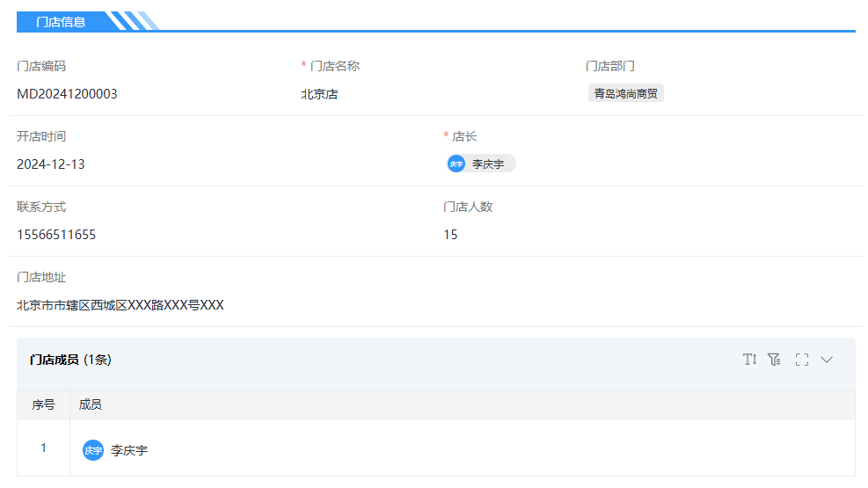Click 李庆宇 avatar in the 店长 field
This screenshot has width=868, height=488.
456,164
